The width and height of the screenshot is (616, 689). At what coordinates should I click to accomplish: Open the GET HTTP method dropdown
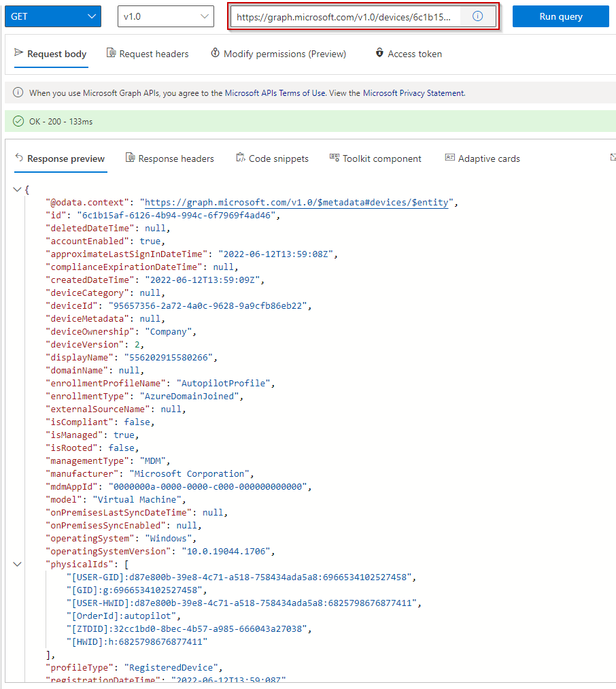(x=53, y=17)
